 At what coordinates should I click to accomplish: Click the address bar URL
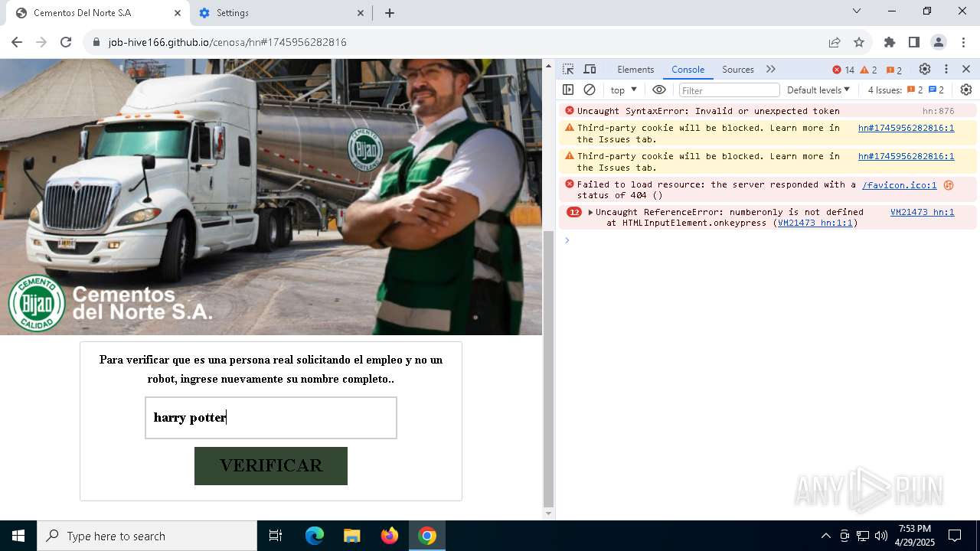tap(227, 42)
